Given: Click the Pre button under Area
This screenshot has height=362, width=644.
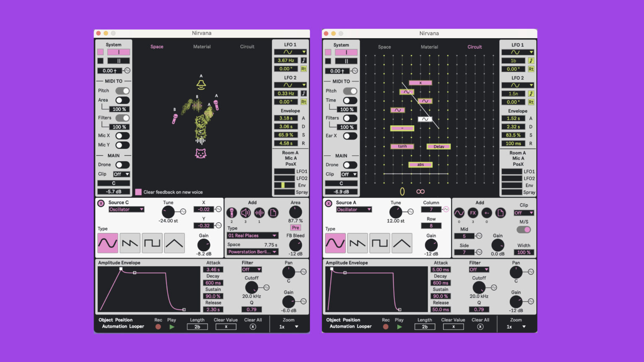Looking at the screenshot, I should pyautogui.click(x=296, y=228).
